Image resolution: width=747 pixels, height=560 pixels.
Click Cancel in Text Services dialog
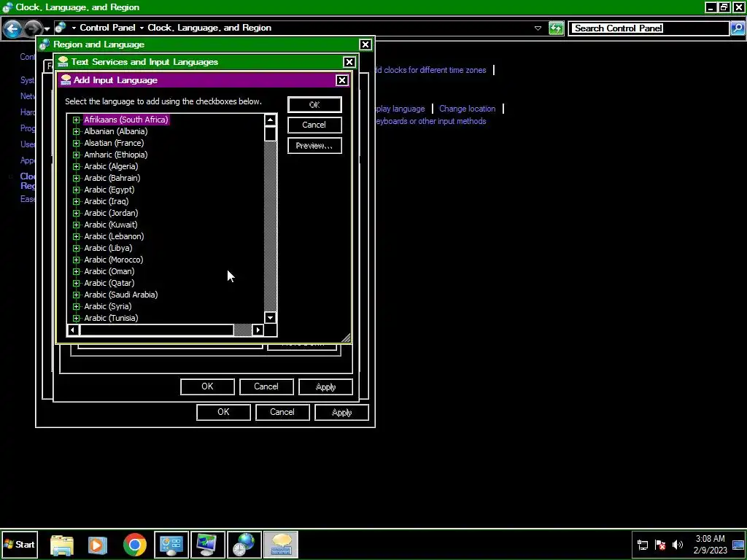(266, 386)
